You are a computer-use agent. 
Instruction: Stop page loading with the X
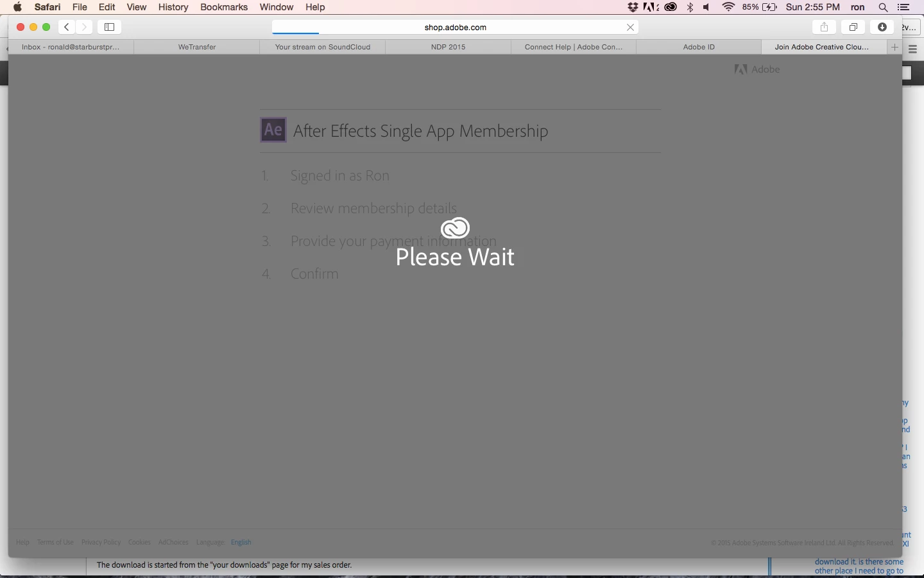(631, 27)
